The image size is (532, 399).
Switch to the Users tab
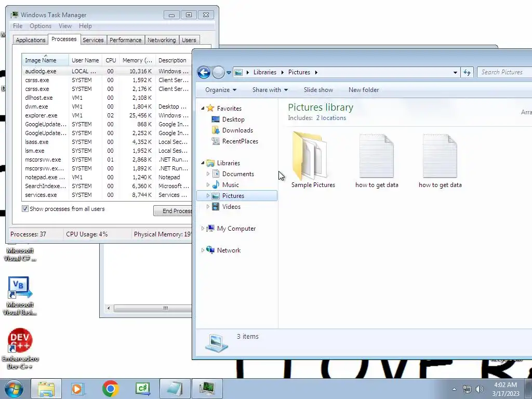tap(189, 40)
